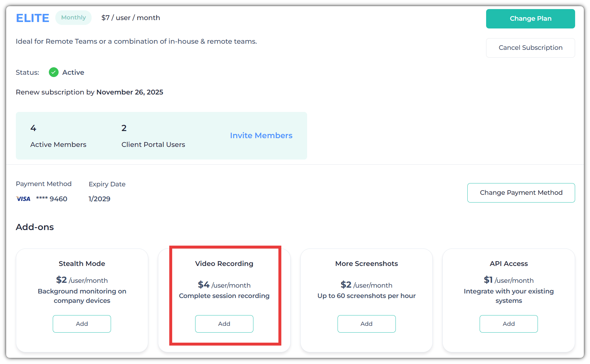
Task: Click Cancel Subscription
Action: 530,48
